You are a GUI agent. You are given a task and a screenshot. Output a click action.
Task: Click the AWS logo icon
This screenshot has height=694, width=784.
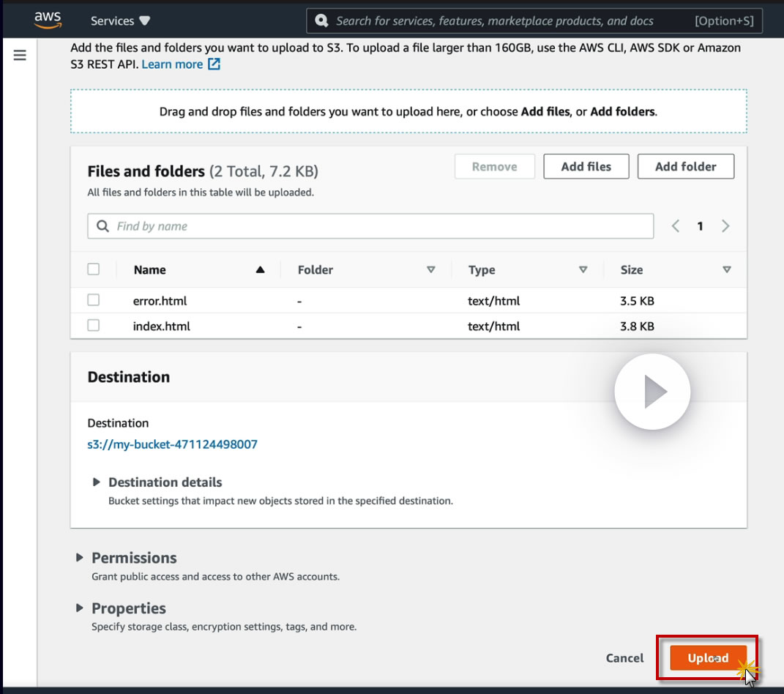pyautogui.click(x=48, y=20)
